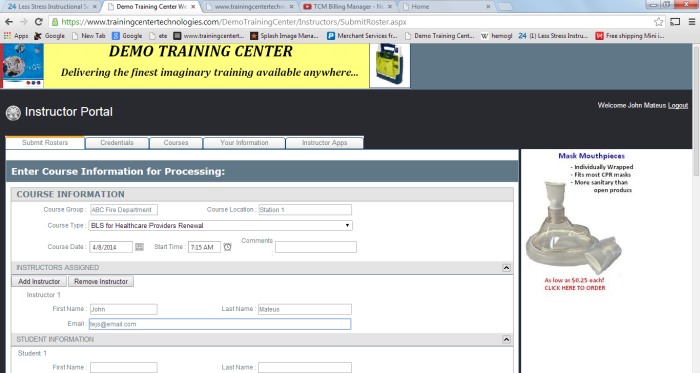Screen dimensions: 700x373
Task: Open the www.trainingcentert... bookmark
Action: coord(209,36)
